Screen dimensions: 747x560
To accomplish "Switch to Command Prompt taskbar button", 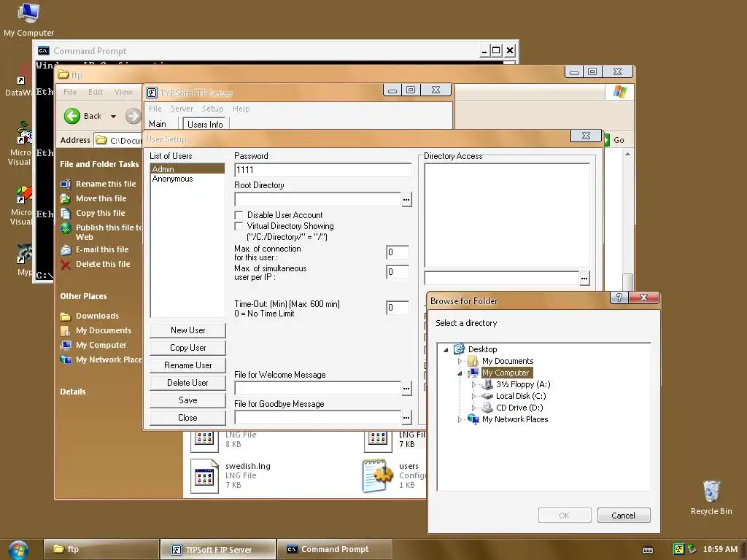I will click(335, 549).
